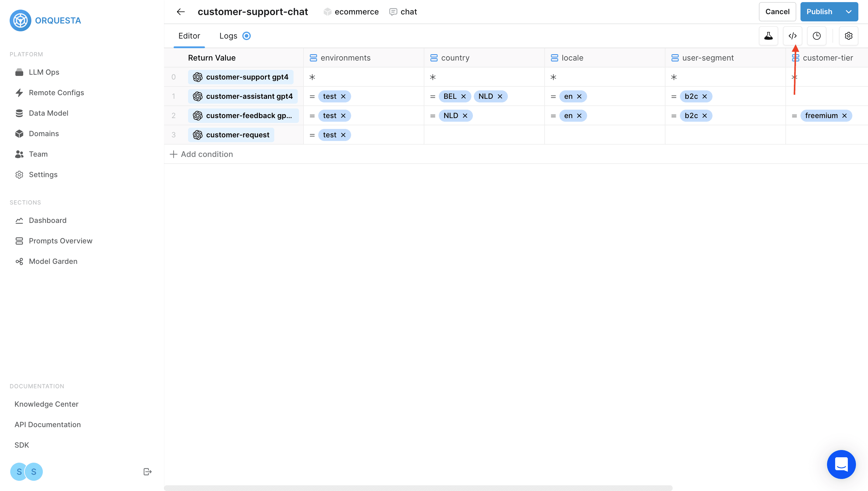Click the back arrow icon

pyautogui.click(x=181, y=12)
